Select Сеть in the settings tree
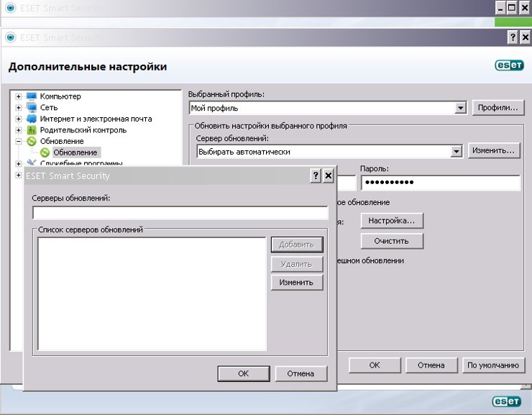 (x=49, y=108)
